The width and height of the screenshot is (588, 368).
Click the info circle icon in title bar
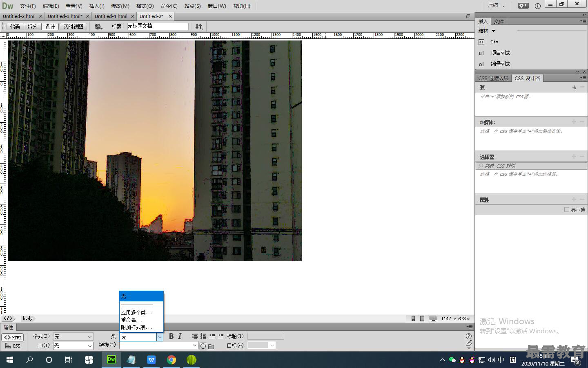(x=538, y=6)
